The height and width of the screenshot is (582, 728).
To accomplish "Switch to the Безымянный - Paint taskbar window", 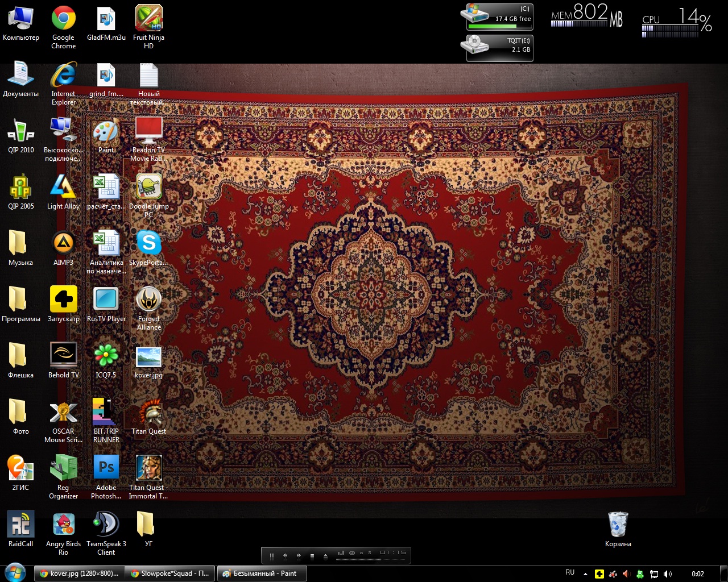I will coord(262,573).
